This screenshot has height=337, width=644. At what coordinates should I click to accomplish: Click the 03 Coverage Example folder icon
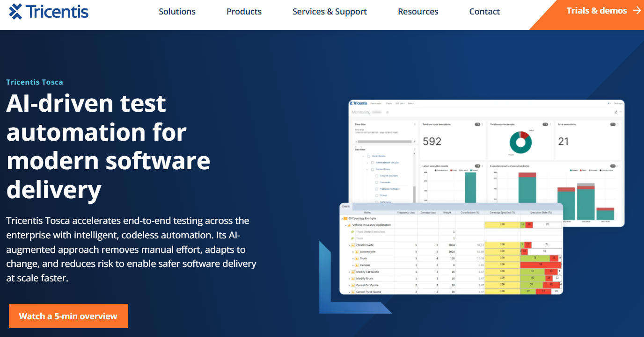pyautogui.click(x=345, y=218)
